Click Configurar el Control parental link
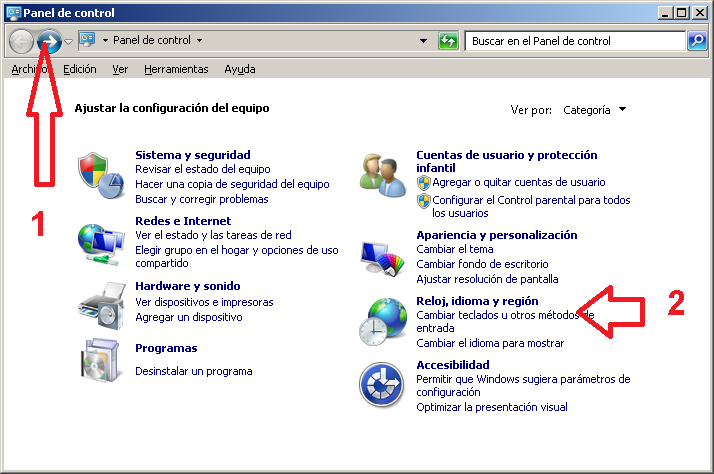714x474 pixels. [x=531, y=206]
